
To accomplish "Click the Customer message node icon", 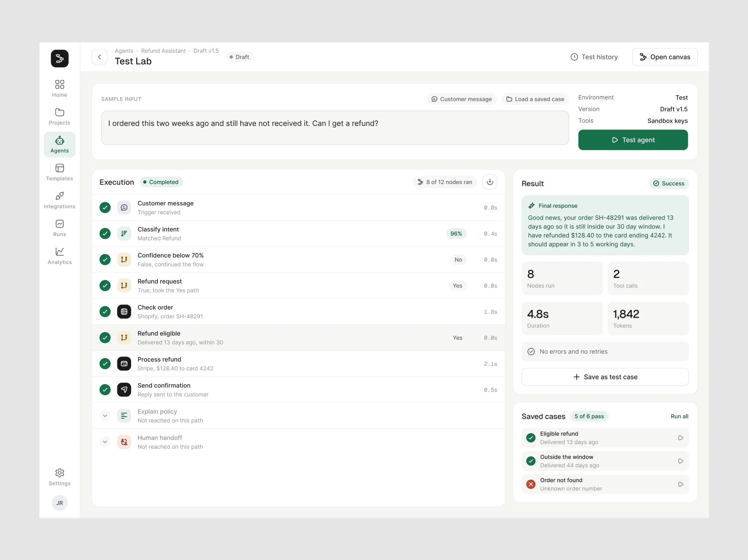I will [124, 207].
